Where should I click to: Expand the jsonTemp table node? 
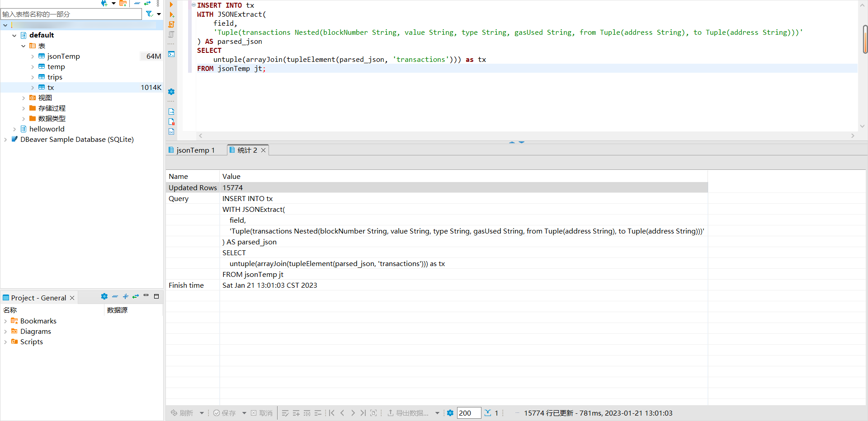tap(33, 56)
